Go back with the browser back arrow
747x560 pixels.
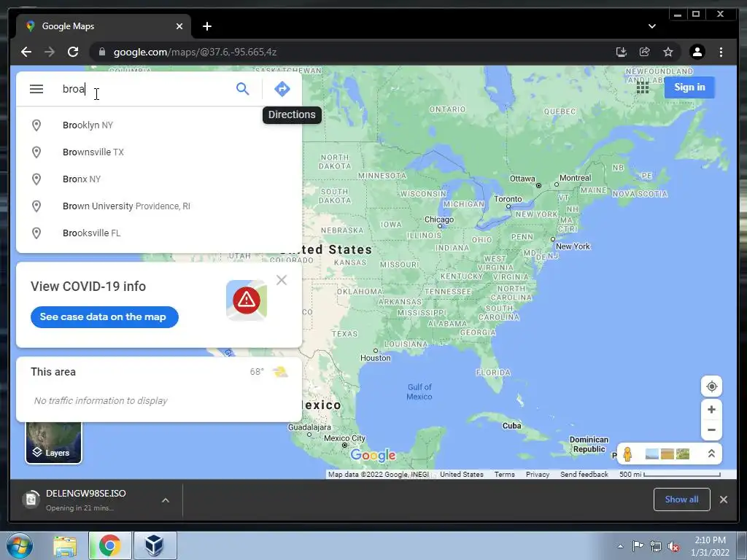click(x=26, y=52)
